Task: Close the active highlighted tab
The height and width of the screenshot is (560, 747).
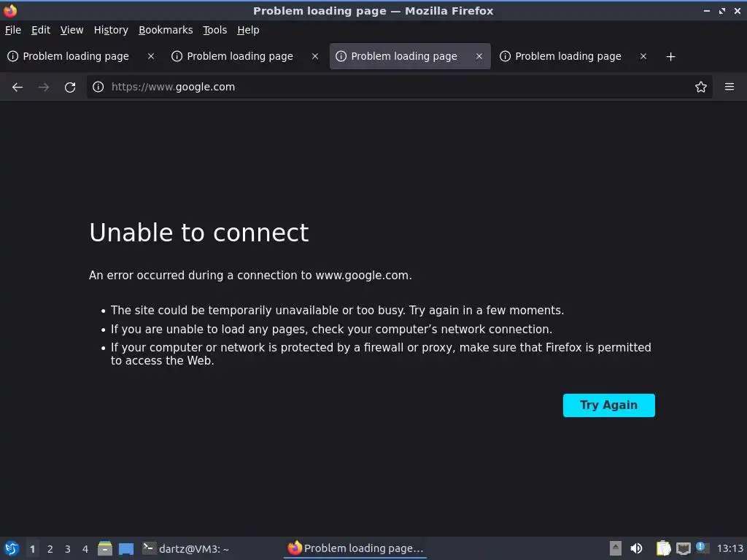Action: point(479,56)
